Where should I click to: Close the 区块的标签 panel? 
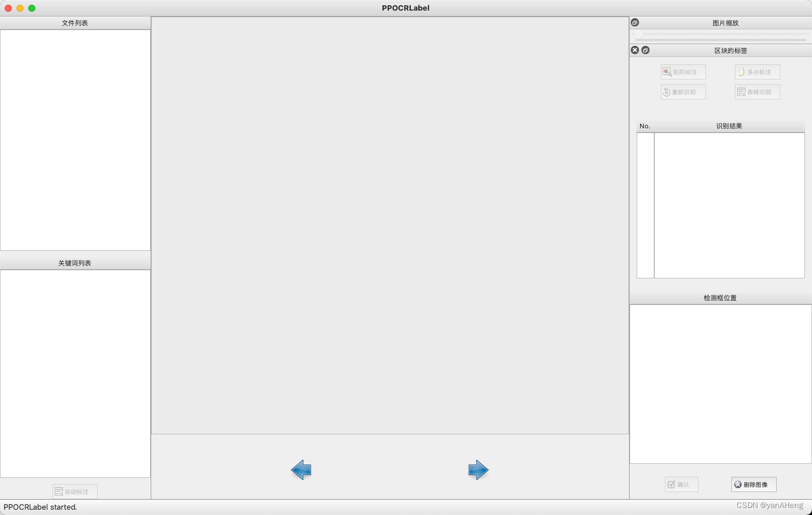635,50
